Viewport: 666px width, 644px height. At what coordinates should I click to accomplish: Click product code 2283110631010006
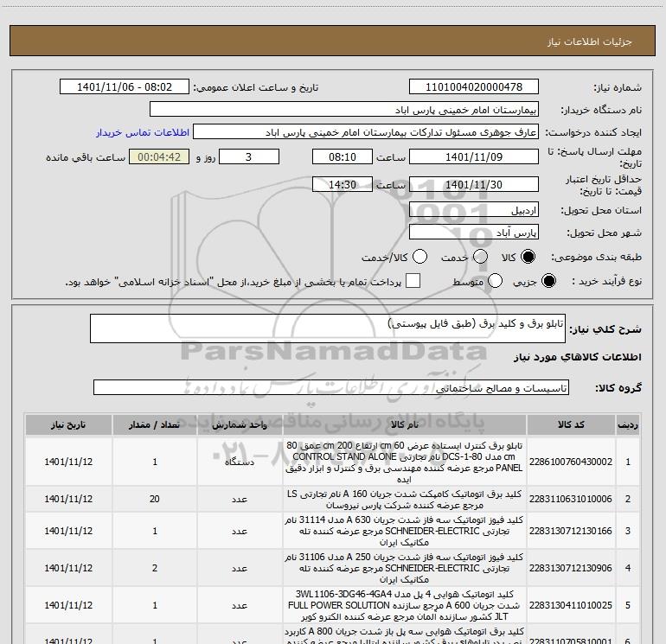[x=571, y=499]
